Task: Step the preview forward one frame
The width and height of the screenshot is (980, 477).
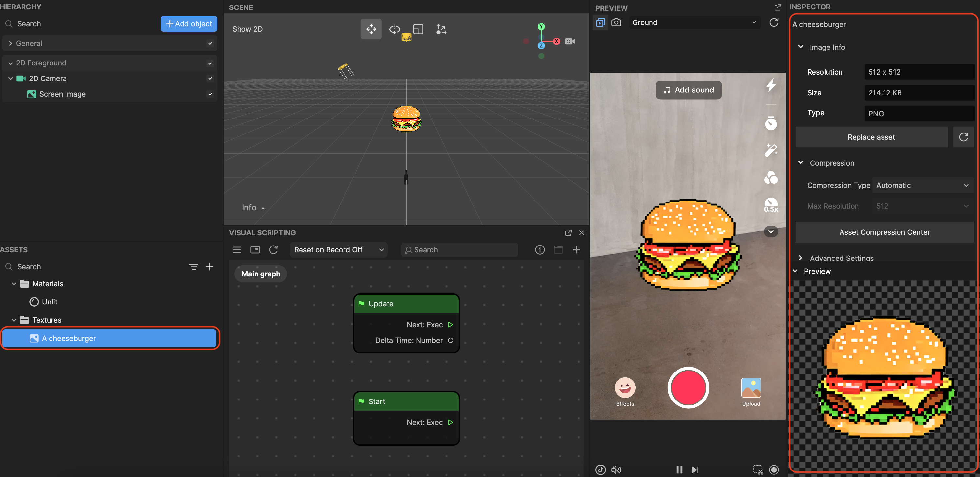Action: [x=695, y=470]
